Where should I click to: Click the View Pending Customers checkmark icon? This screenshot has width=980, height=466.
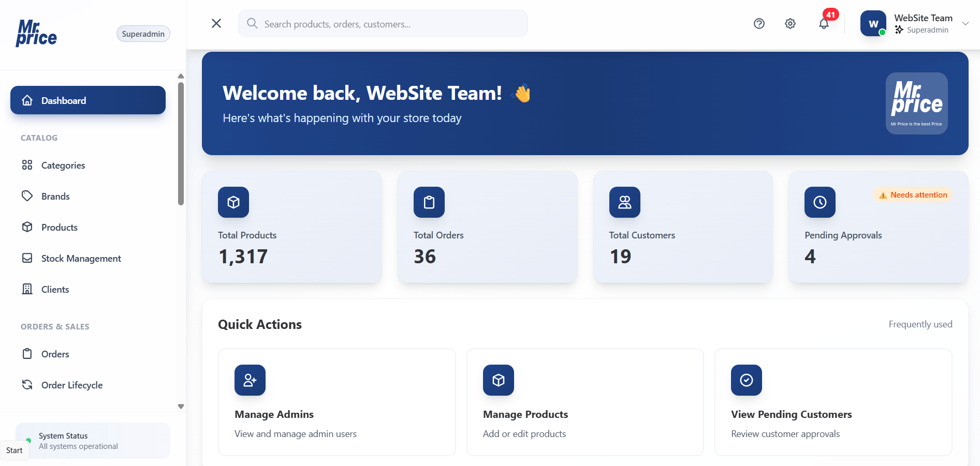pos(747,380)
